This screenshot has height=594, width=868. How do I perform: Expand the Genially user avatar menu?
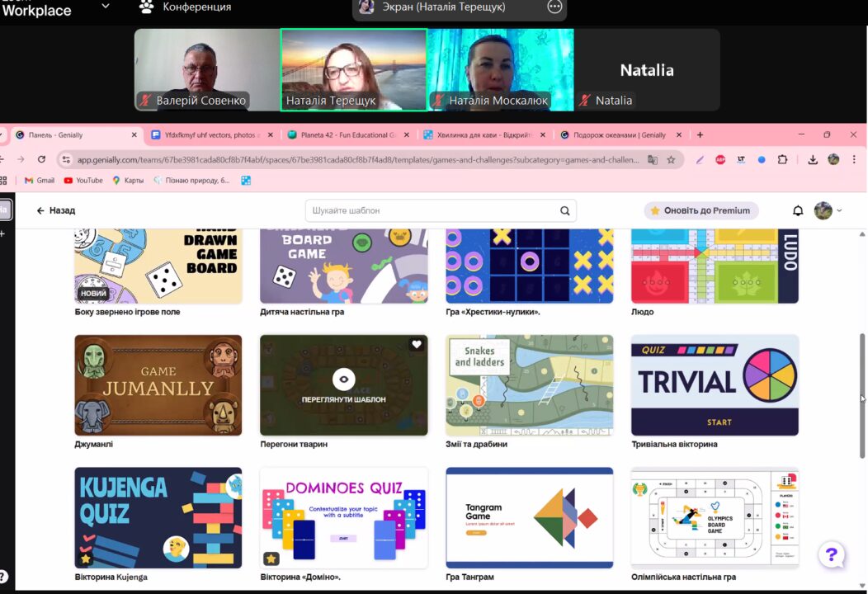[x=828, y=210]
